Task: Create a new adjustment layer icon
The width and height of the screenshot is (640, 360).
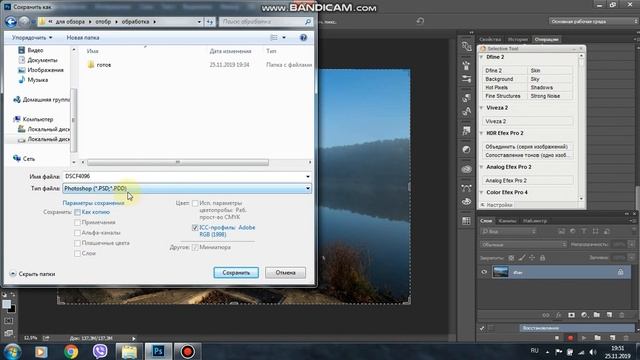Action: point(584,315)
